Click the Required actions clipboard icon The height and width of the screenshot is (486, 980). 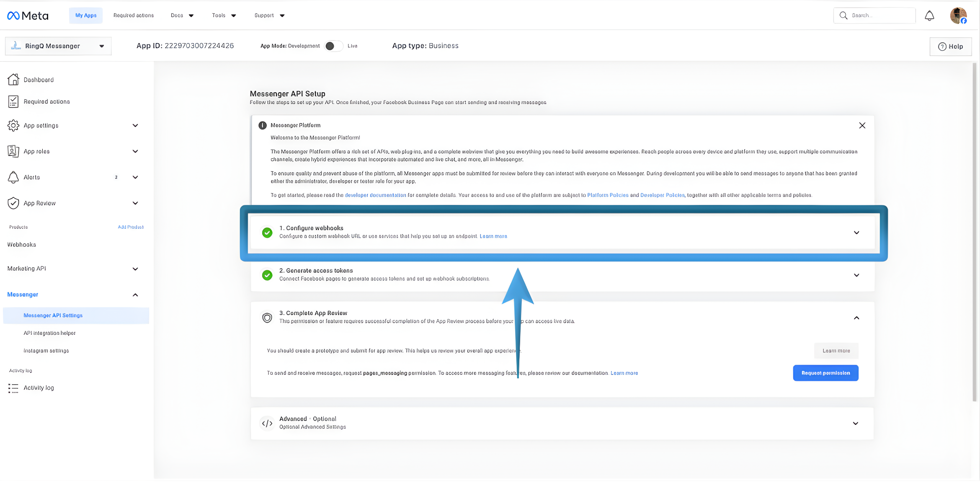click(13, 101)
